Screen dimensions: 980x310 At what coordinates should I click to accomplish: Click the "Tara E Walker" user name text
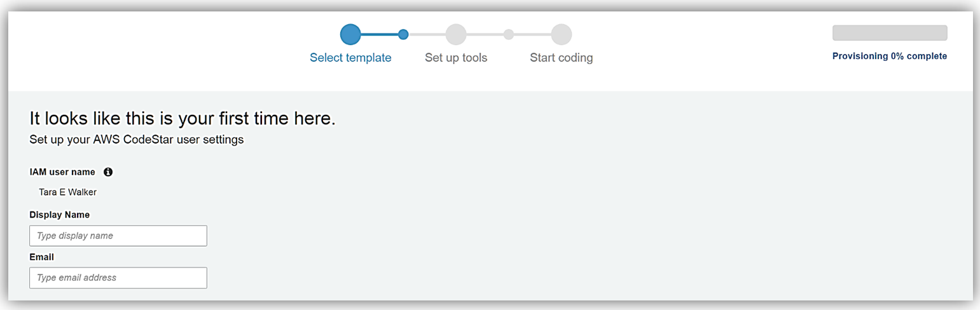[68, 192]
